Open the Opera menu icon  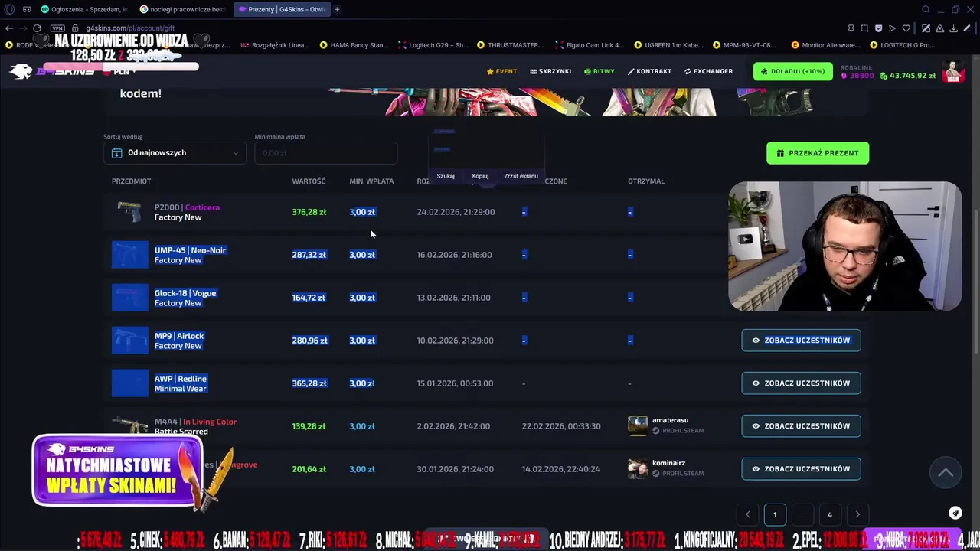pos(10,9)
